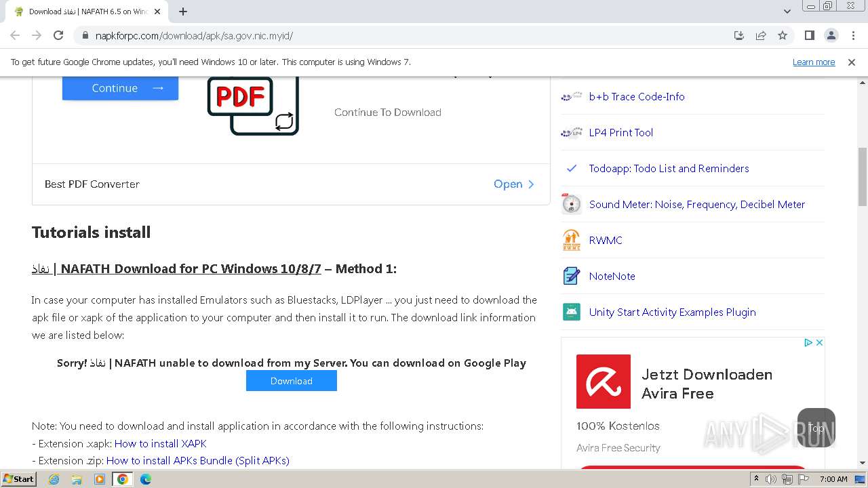This screenshot has height=488, width=868.
Task: Open the NoteNote app link
Action: (x=612, y=276)
